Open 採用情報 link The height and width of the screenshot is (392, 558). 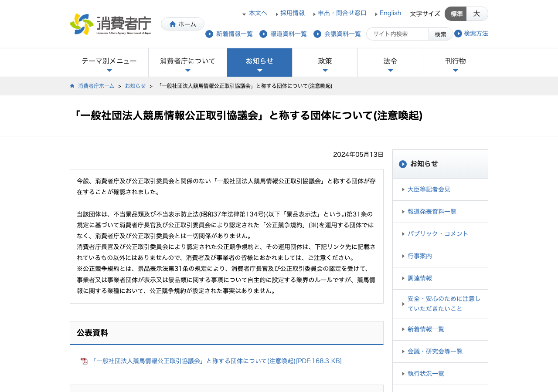293,13
